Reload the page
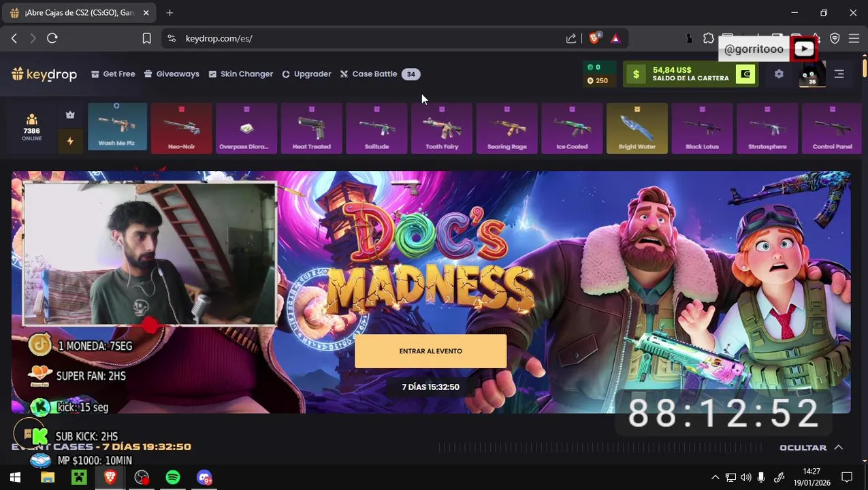This screenshot has height=490, width=868. (x=52, y=39)
